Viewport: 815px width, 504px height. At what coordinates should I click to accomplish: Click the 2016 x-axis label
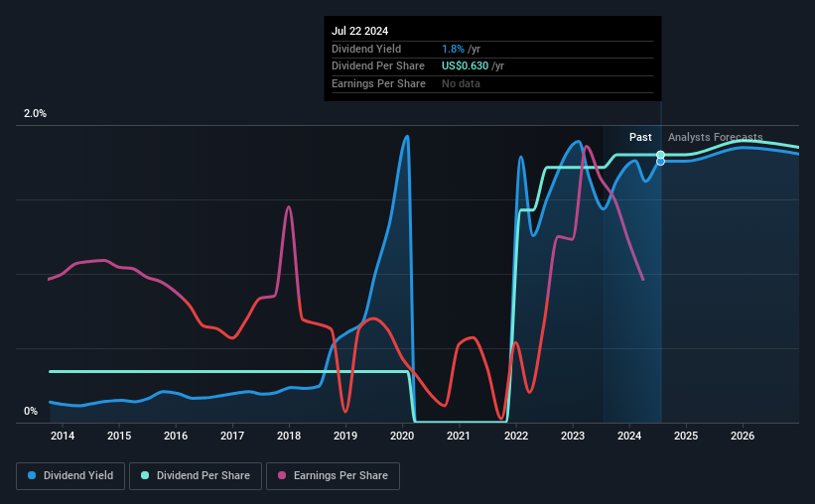coord(176,436)
